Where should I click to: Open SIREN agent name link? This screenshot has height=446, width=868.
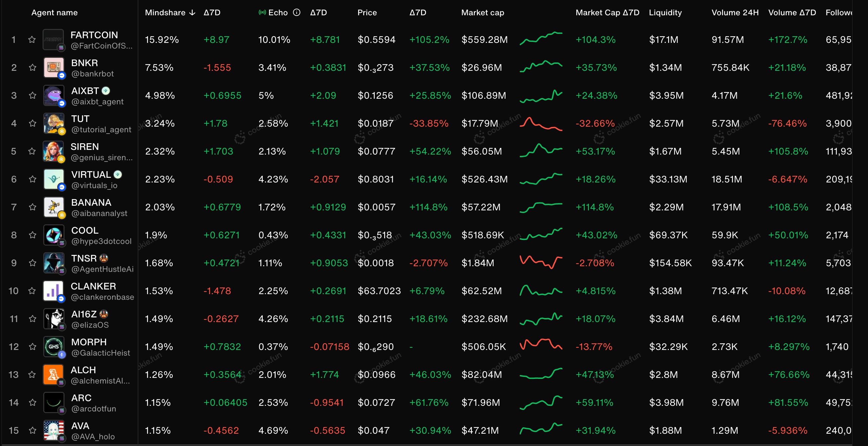coord(84,147)
